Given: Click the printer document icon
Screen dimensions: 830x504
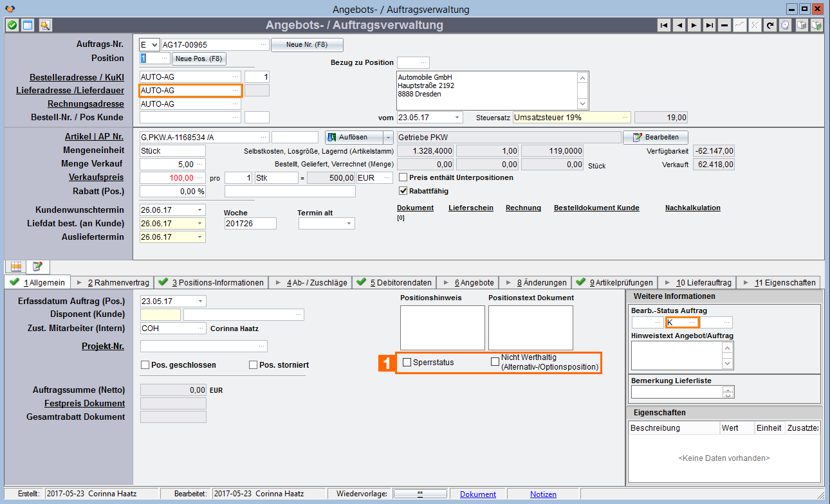Looking at the screenshot, I should 802,25.
